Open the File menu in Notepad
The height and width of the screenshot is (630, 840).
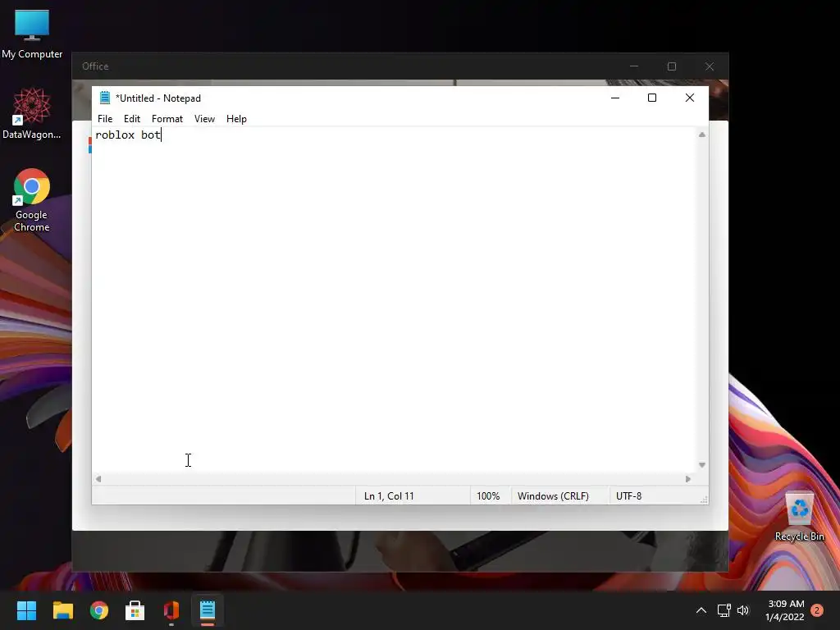pos(105,119)
